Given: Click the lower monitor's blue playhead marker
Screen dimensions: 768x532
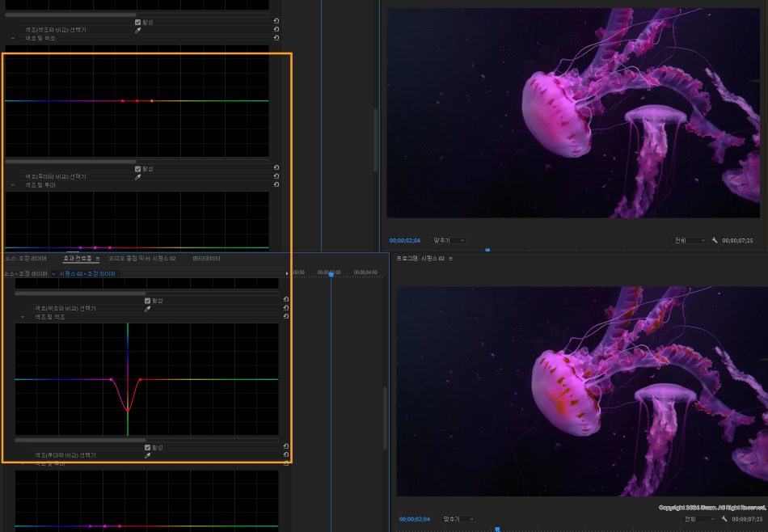Looking at the screenshot, I should click(x=497, y=529).
